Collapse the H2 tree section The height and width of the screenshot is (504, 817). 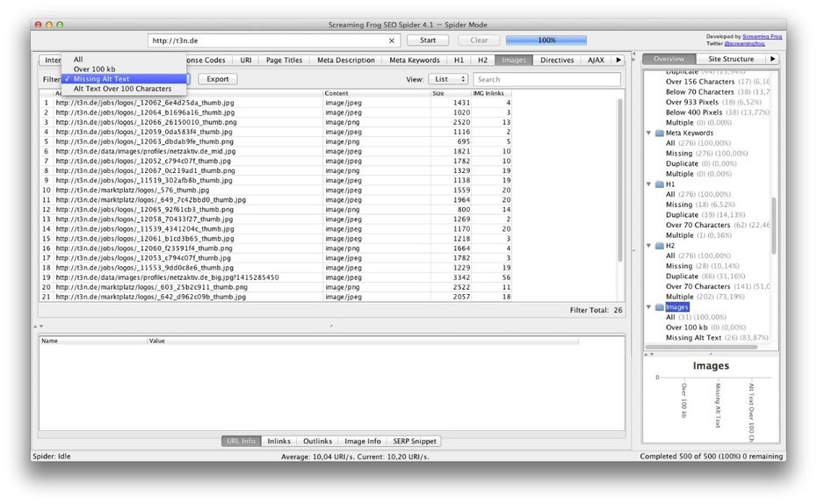click(649, 246)
